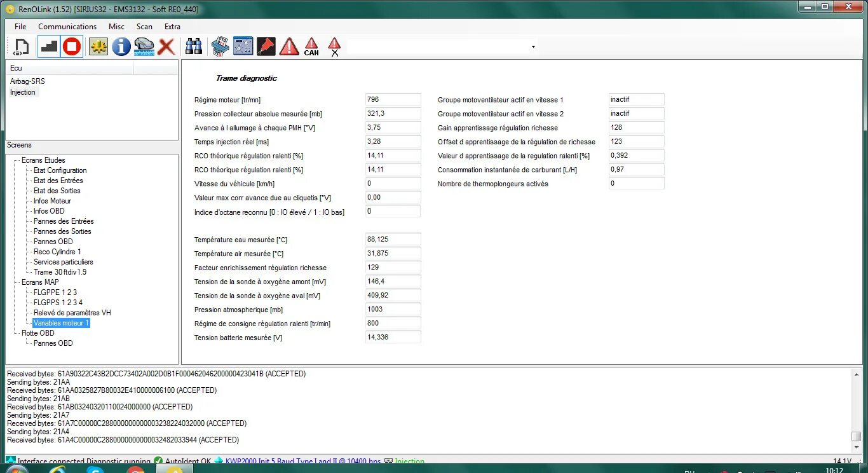Open Pannes OBD under Ecrans Etudes
Screen dimensions: 868x473
[x=53, y=242]
